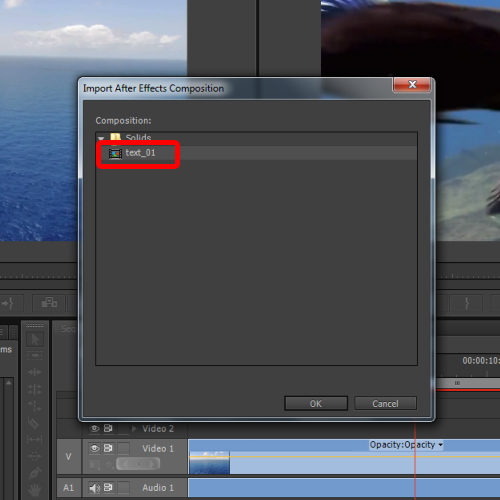This screenshot has width=500, height=500.
Task: Click the Video 1 track name
Action: click(158, 449)
